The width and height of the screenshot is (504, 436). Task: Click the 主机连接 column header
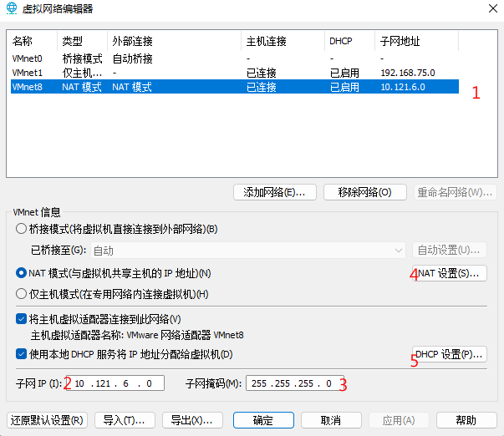pyautogui.click(x=283, y=41)
